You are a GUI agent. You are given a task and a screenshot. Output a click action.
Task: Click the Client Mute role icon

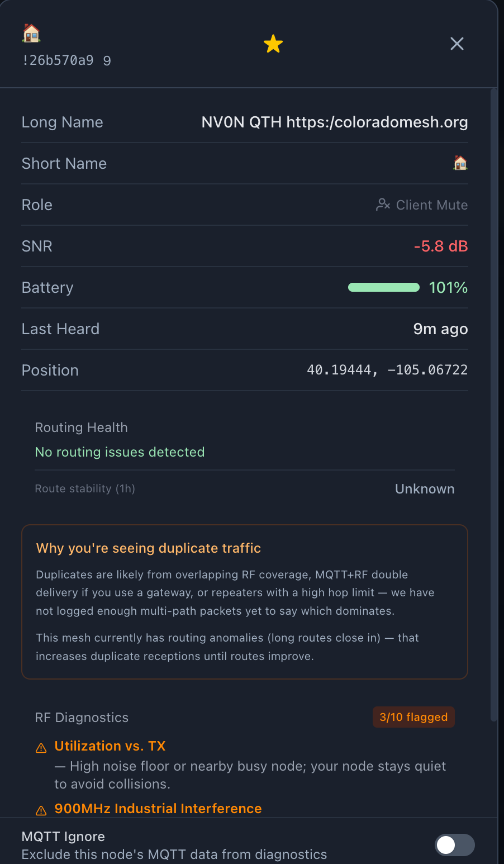[x=383, y=205]
